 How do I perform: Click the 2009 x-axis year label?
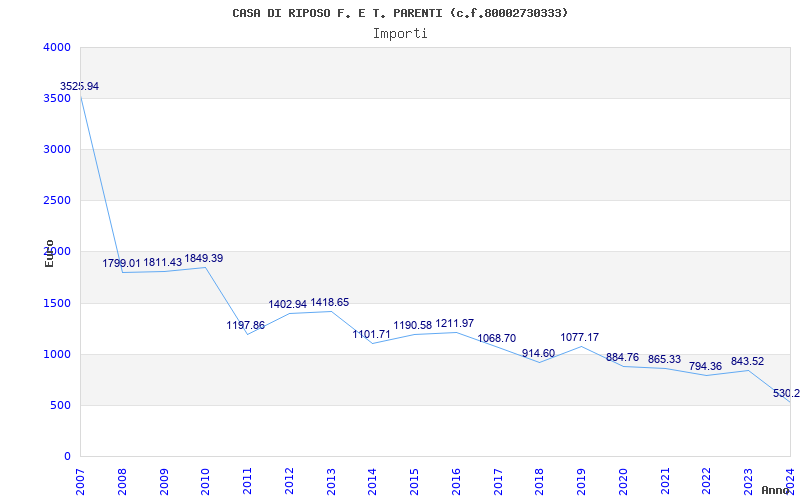(164, 481)
